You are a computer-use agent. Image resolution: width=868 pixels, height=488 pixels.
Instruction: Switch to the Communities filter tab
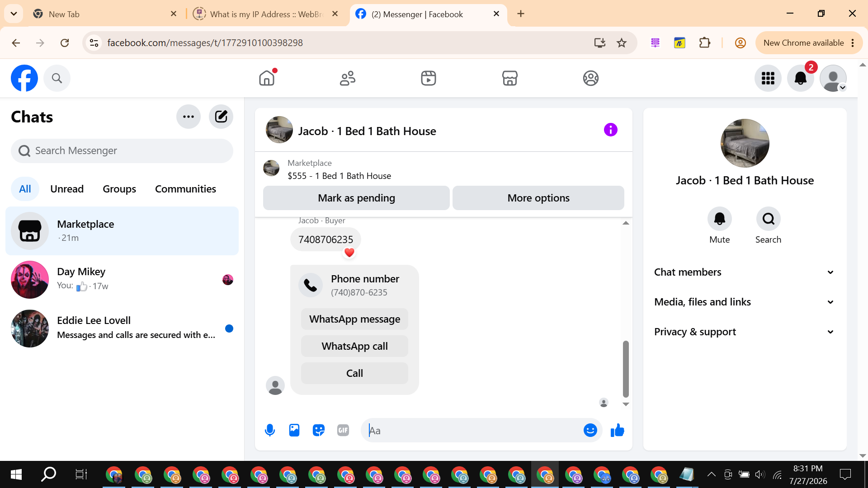tap(185, 189)
